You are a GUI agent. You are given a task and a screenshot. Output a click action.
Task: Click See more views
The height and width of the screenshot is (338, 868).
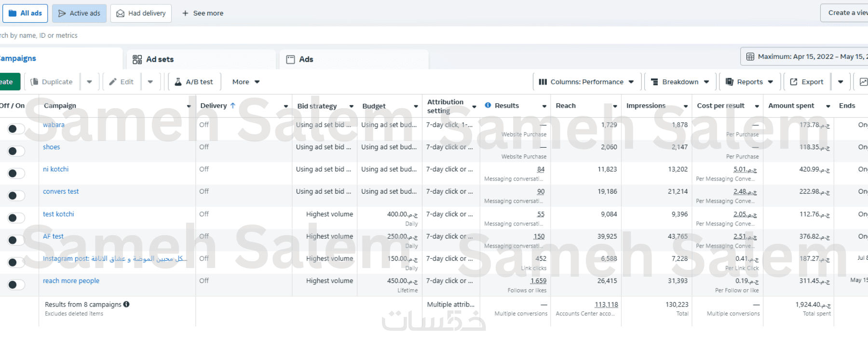pos(203,13)
